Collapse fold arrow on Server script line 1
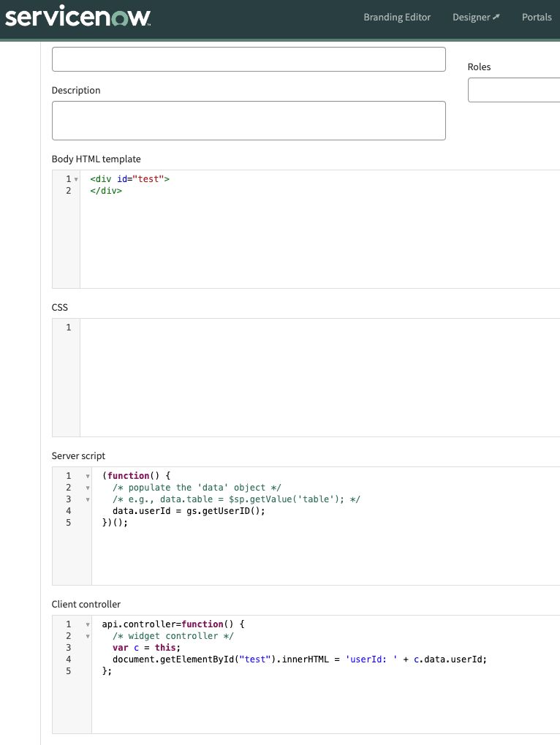560x745 pixels. point(88,476)
